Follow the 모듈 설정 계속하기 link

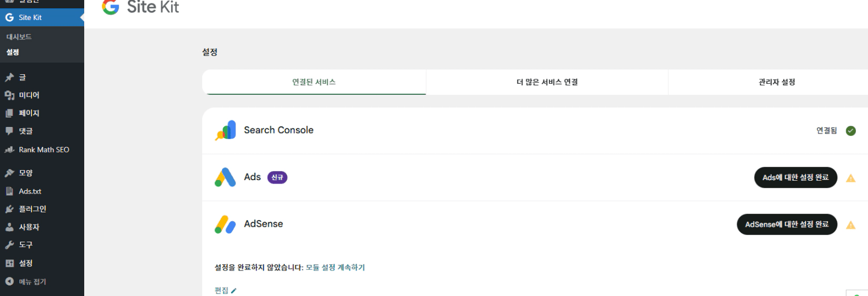pos(335,267)
